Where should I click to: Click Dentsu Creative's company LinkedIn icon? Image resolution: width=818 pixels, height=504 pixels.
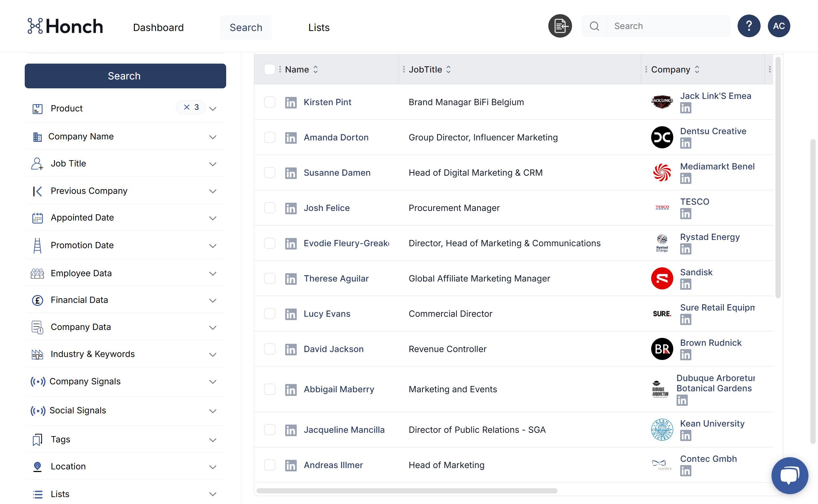coord(685,143)
